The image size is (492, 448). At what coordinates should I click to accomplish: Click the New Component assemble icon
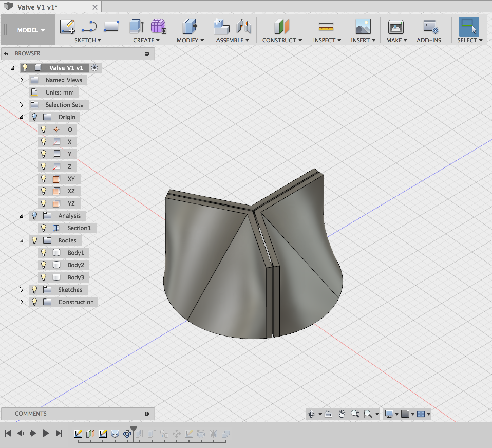[x=222, y=26]
